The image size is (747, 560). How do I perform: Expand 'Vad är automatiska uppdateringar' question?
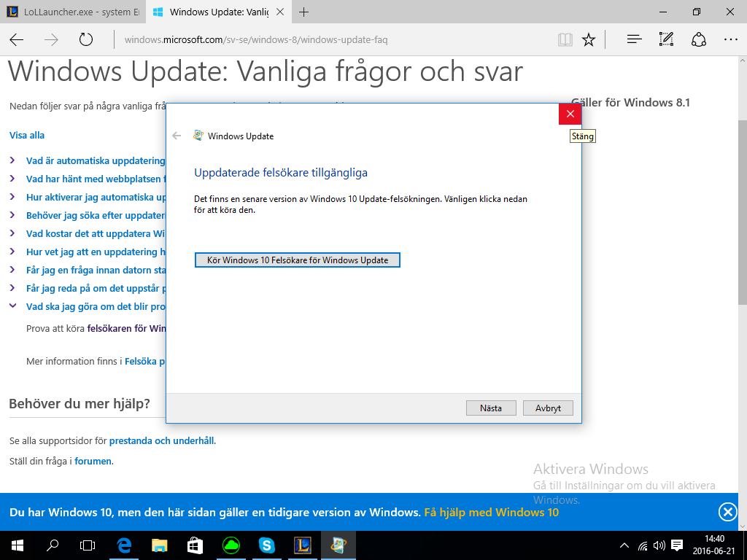(x=96, y=161)
